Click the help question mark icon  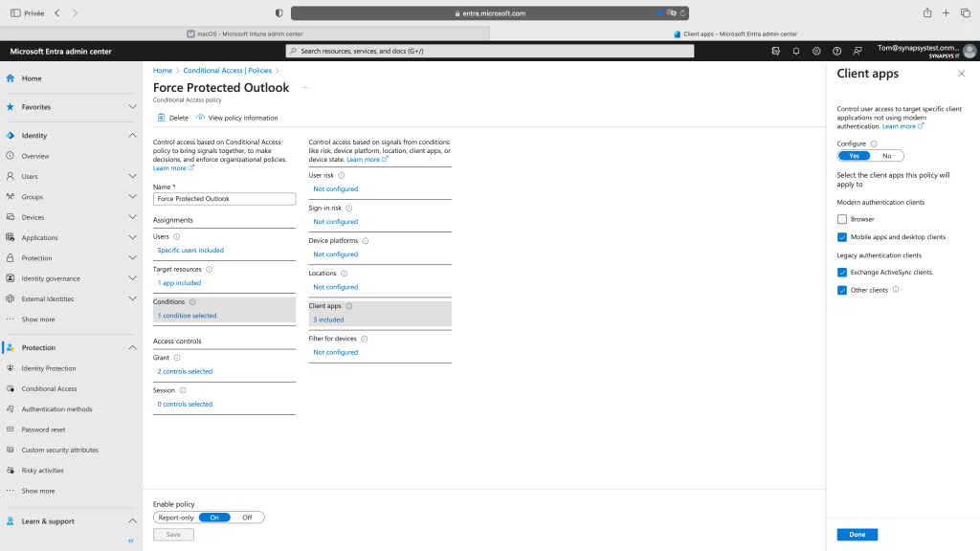point(836,51)
